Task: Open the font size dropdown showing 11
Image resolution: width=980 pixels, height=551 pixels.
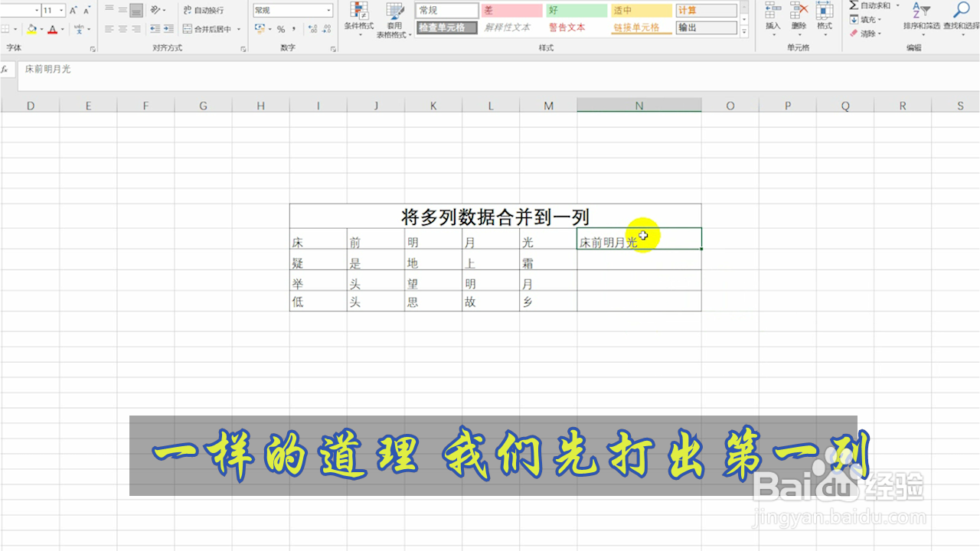Action: click(x=62, y=11)
